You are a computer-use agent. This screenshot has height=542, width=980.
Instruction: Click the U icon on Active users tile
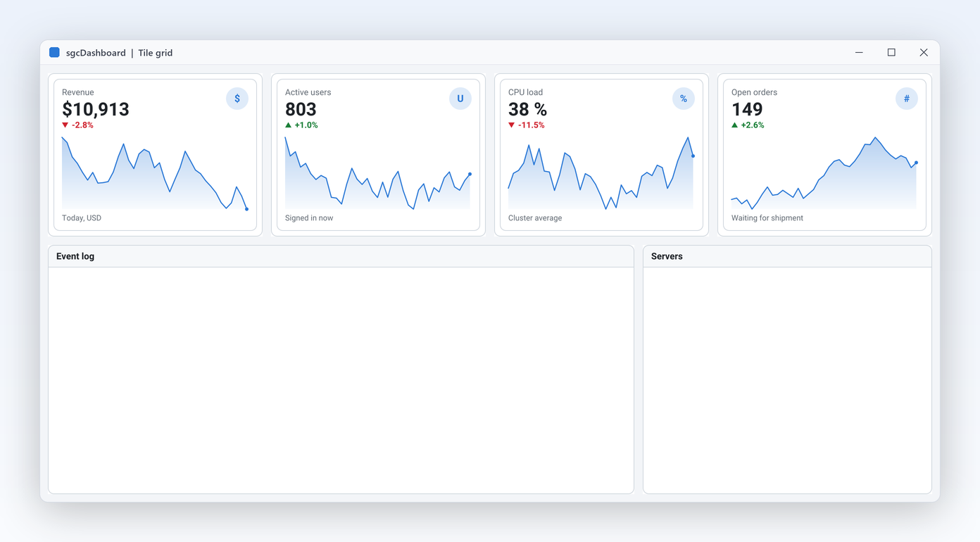(460, 99)
